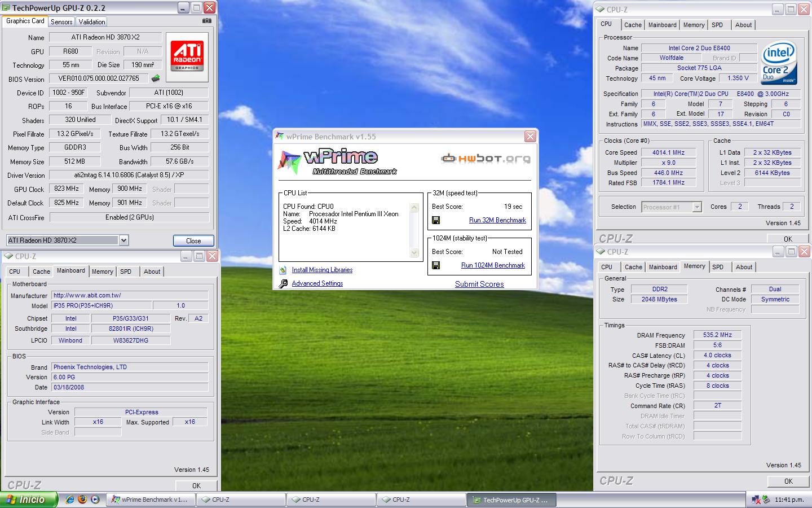This screenshot has width=812, height=508.
Task: Click the BIOS Version field in GPU-Z
Action: (99, 78)
